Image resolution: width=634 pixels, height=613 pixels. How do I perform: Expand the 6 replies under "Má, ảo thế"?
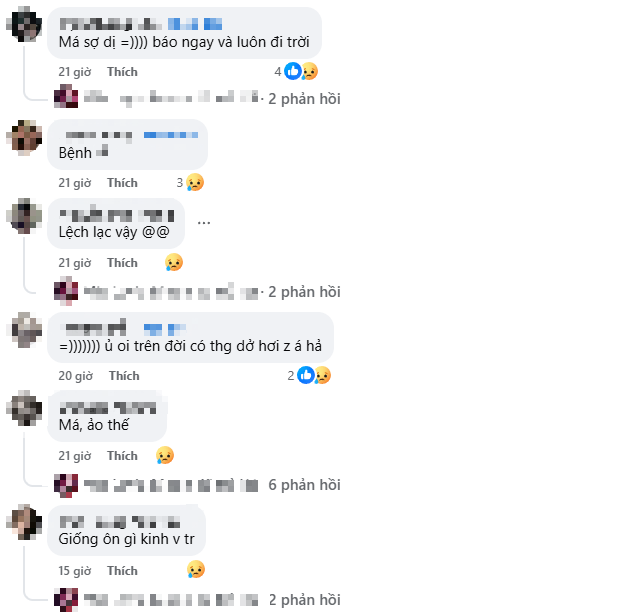coord(304,485)
